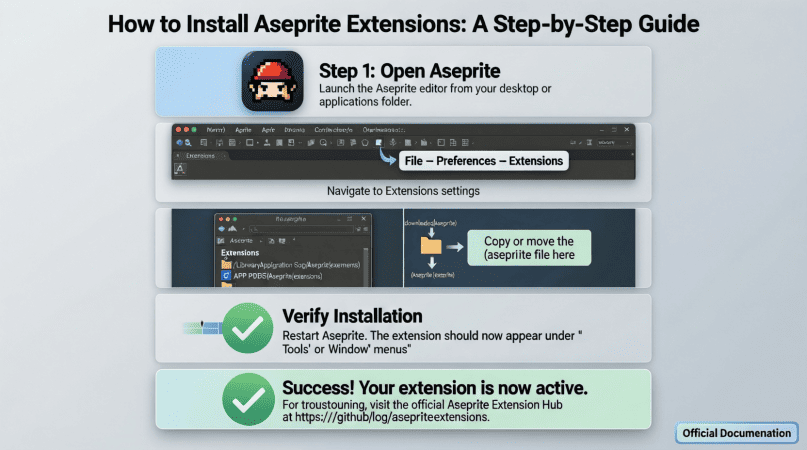Open the Divanis menu in the menu bar

[x=294, y=130]
